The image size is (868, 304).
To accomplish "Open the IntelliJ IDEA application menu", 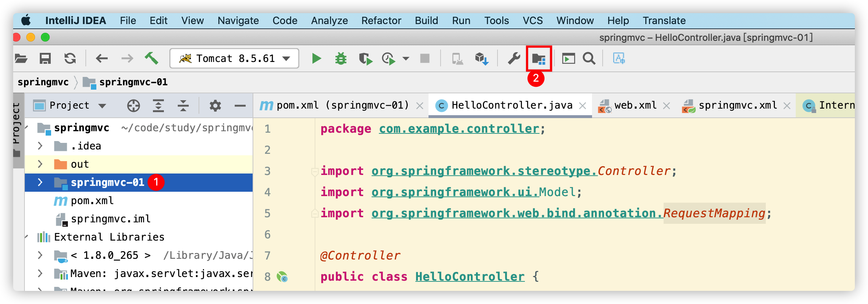I will [76, 20].
